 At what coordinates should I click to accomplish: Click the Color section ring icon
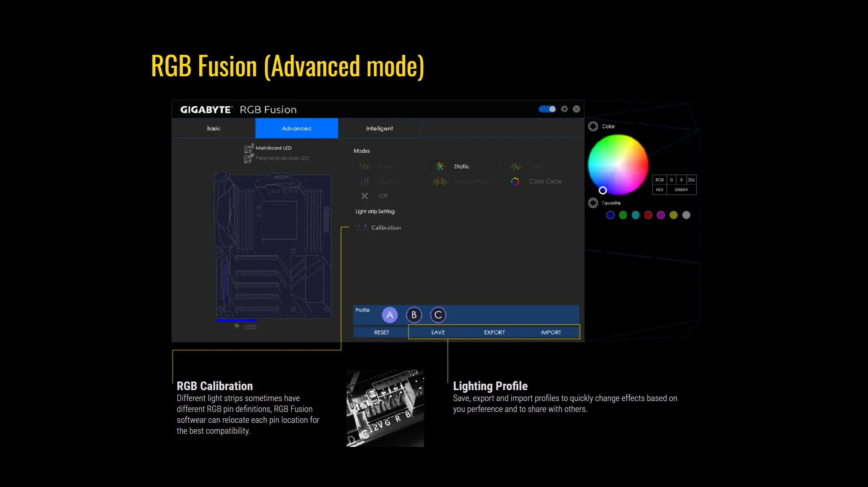click(x=593, y=127)
